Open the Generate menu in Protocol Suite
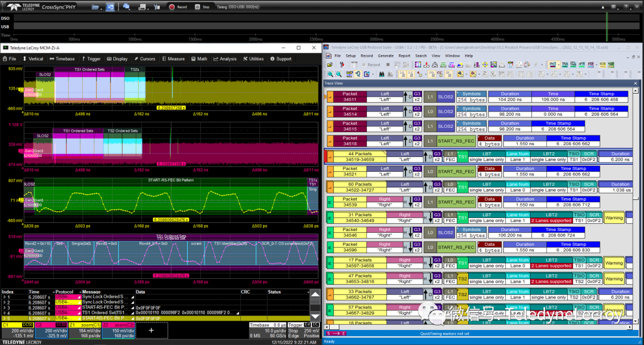Image resolution: width=644 pixels, height=345 pixels. point(385,56)
